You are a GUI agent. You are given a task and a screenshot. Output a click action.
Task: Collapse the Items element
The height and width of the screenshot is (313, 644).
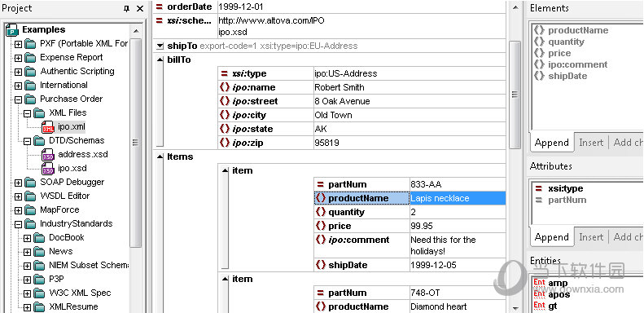coord(160,156)
